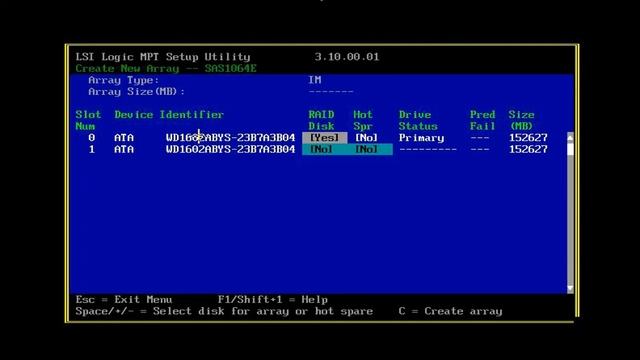The image size is (640, 360).
Task: Click ATA vendor text in slot 1 row
Action: coord(124,149)
